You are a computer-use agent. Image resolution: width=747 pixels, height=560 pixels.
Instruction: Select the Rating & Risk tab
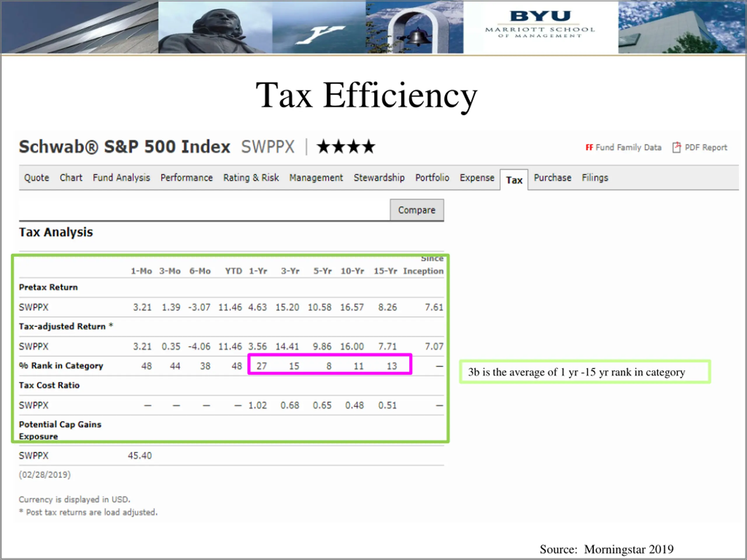tap(251, 178)
